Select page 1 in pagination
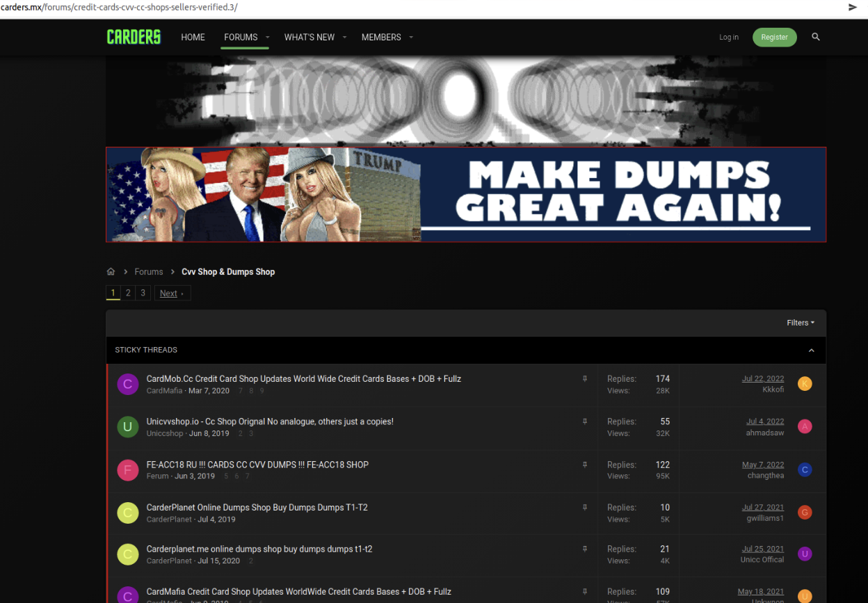This screenshot has width=868, height=603. coord(113,293)
